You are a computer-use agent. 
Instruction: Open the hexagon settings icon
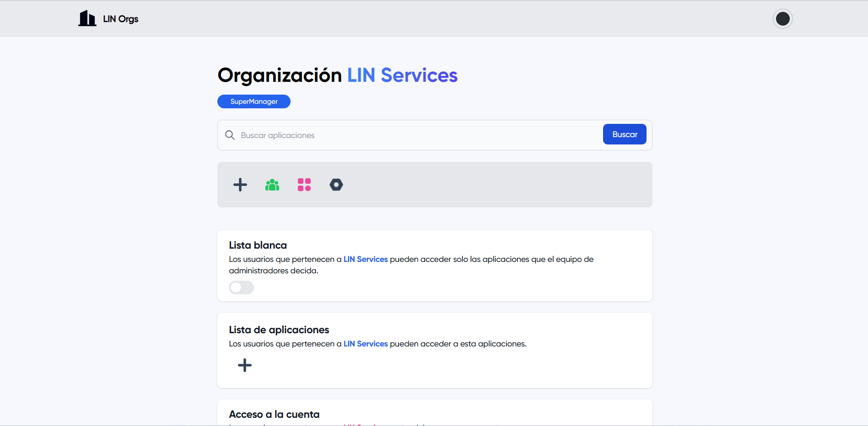click(x=336, y=185)
